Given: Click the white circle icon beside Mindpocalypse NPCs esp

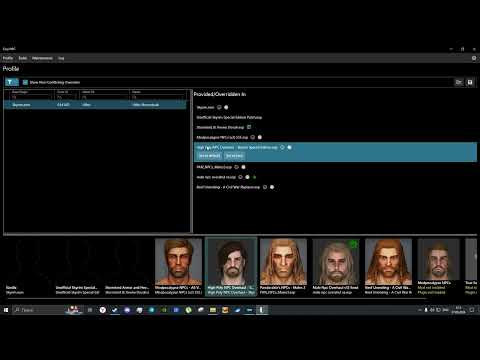Looking at the screenshot, I should (260, 137).
